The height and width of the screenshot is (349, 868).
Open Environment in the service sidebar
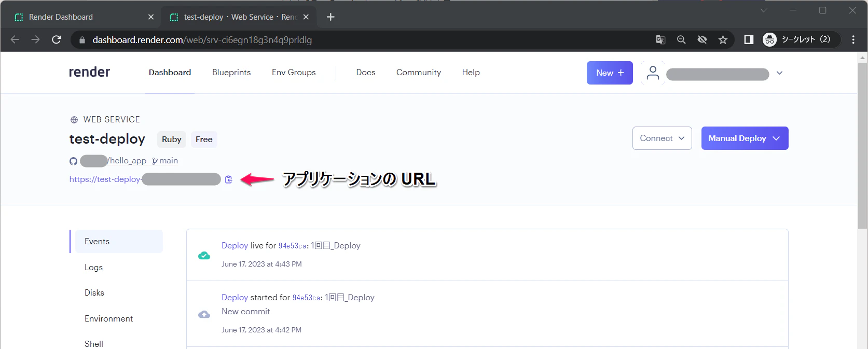coord(108,319)
